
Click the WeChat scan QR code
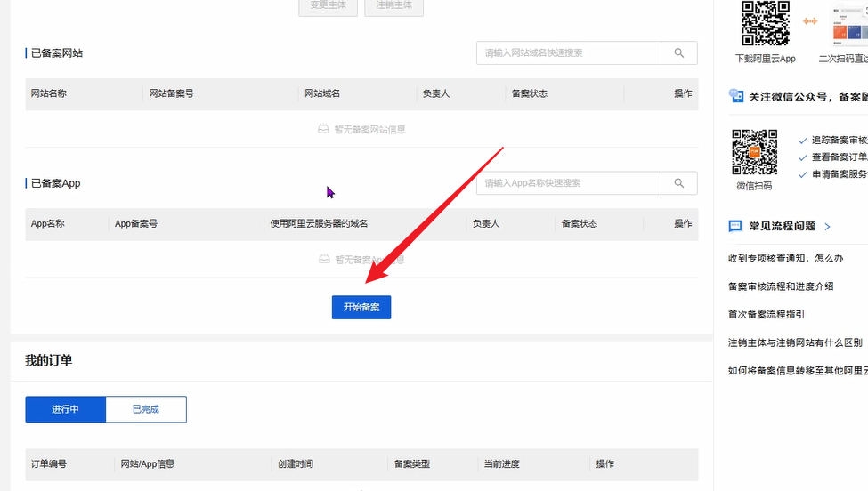(x=754, y=152)
